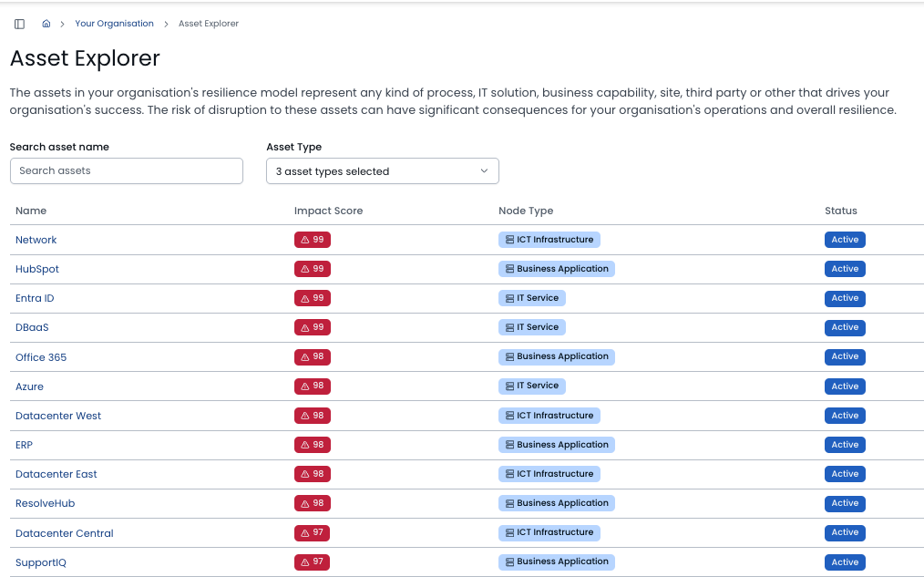This screenshot has height=577, width=924.
Task: Click the Active status badge for ERP
Action: [845, 445]
